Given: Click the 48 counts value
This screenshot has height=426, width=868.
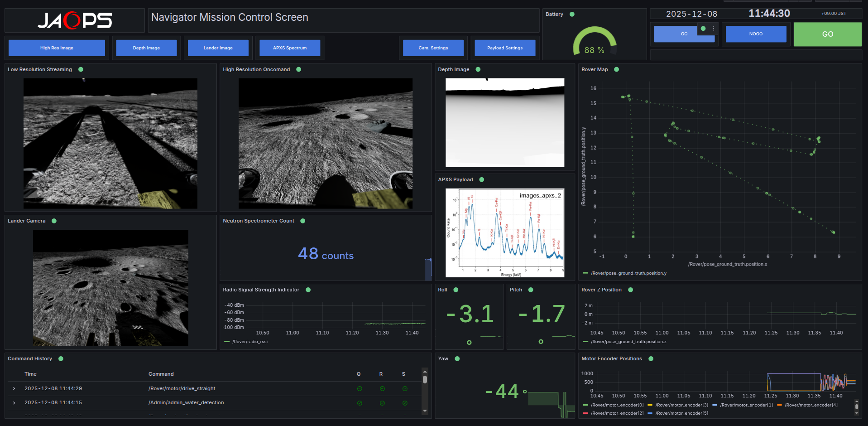Looking at the screenshot, I should click(x=326, y=254).
